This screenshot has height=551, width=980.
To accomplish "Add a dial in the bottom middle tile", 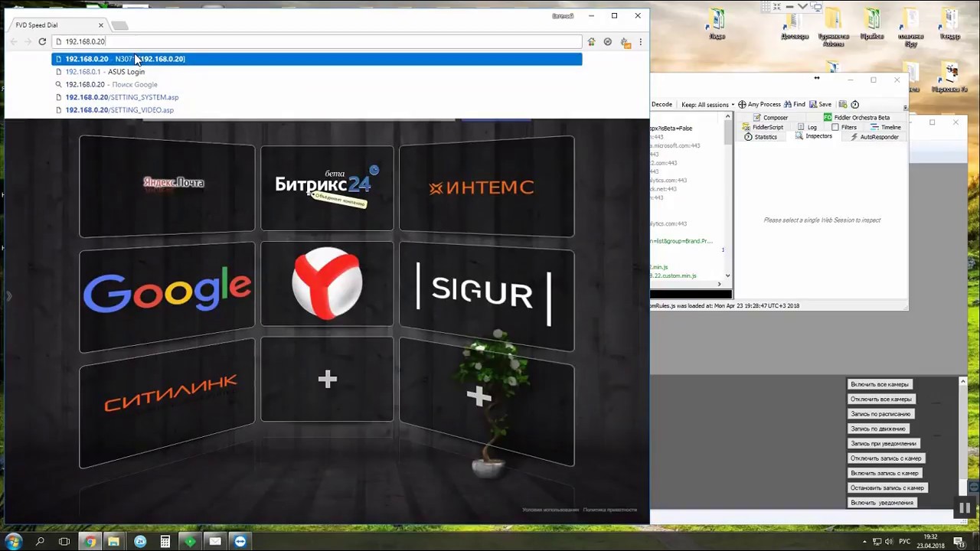I will [327, 380].
